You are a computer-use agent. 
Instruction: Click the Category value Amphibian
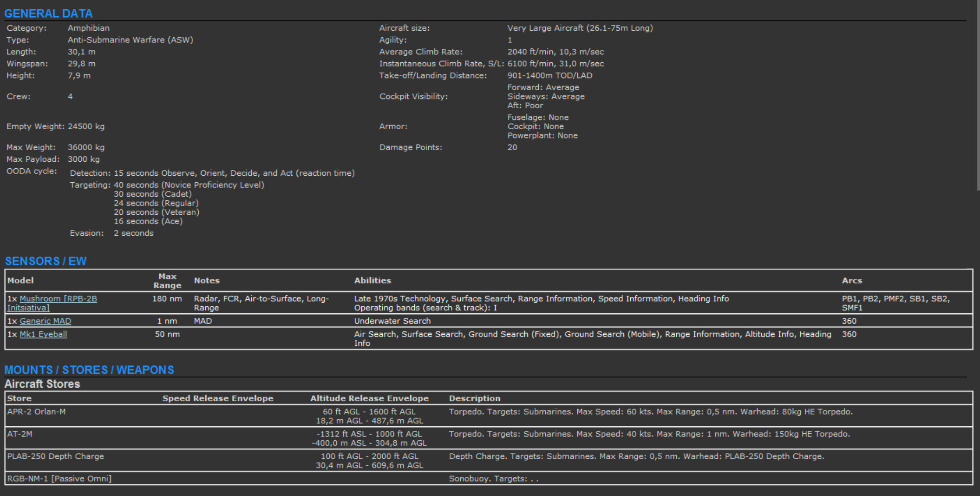pos(89,28)
